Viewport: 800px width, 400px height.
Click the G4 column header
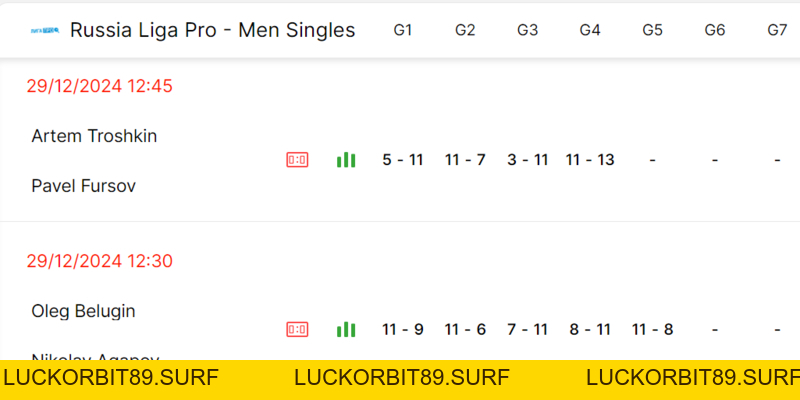point(590,30)
